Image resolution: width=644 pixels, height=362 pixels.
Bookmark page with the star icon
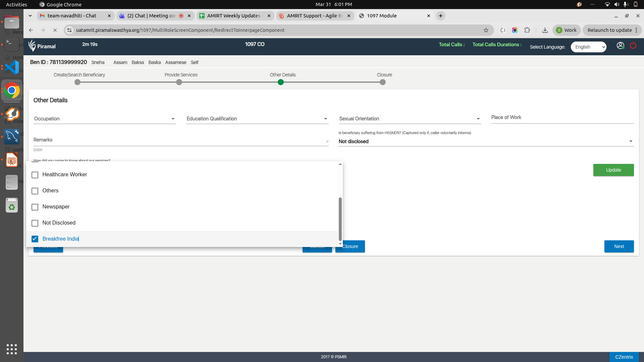click(x=486, y=30)
